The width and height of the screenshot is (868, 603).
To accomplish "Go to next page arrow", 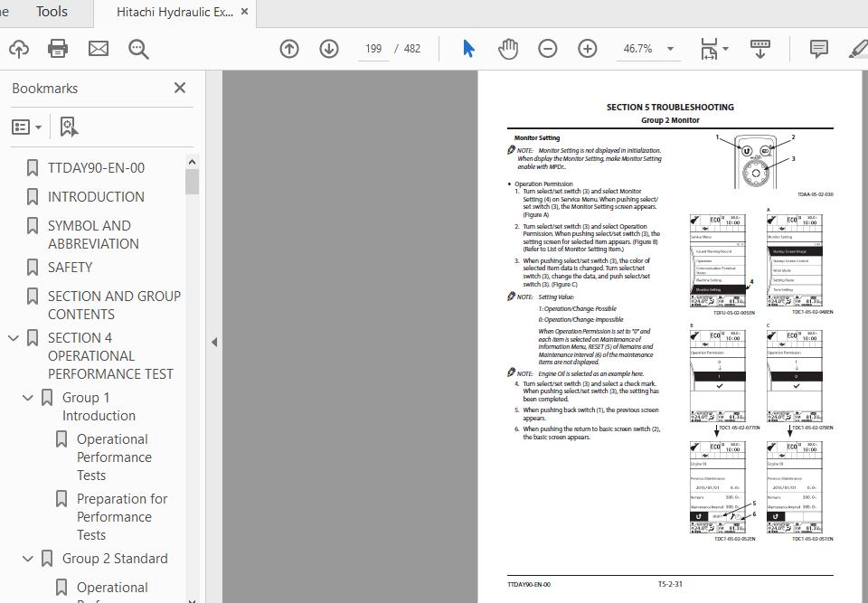I will pos(329,49).
